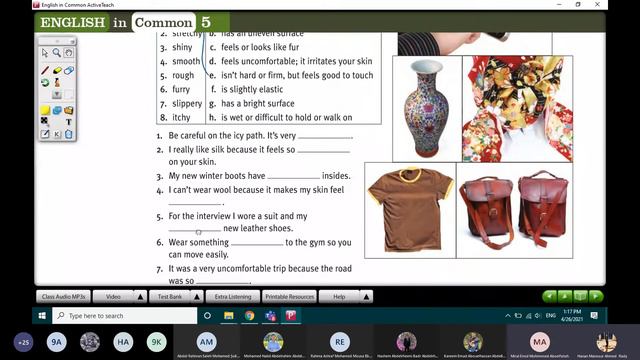Select the hand pan tool

click(x=69, y=53)
